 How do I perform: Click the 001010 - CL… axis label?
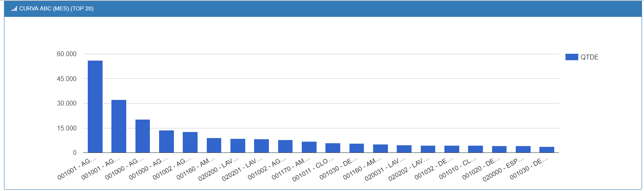point(458,169)
